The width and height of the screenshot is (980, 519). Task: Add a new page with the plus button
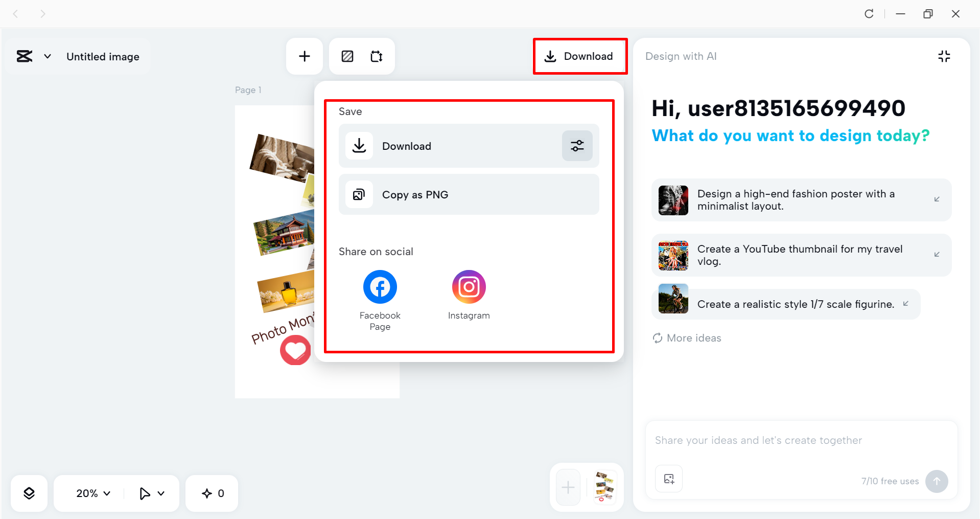[x=568, y=487]
